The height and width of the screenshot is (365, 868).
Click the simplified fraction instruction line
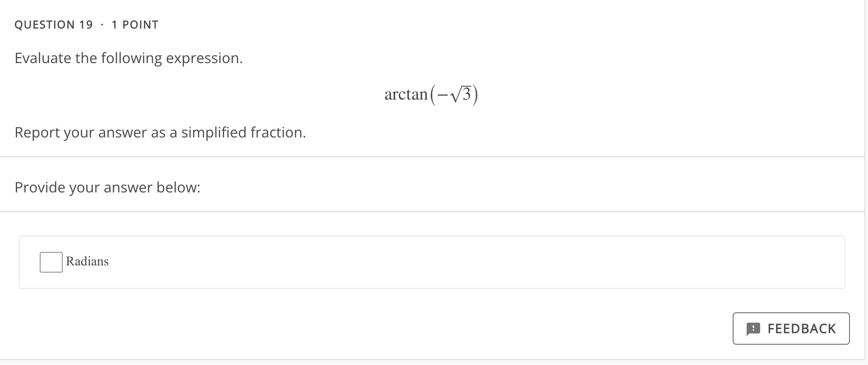[160, 132]
